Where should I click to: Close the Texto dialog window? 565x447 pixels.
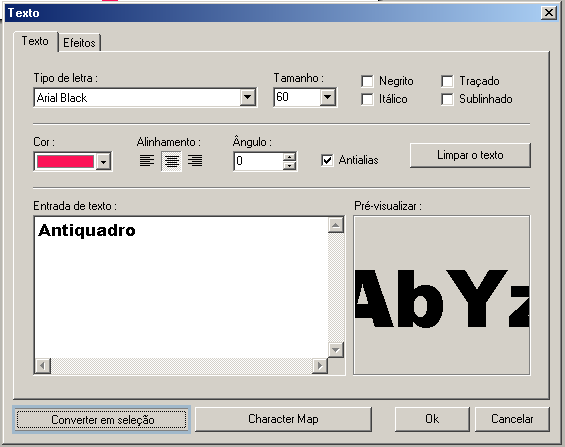[x=548, y=13]
